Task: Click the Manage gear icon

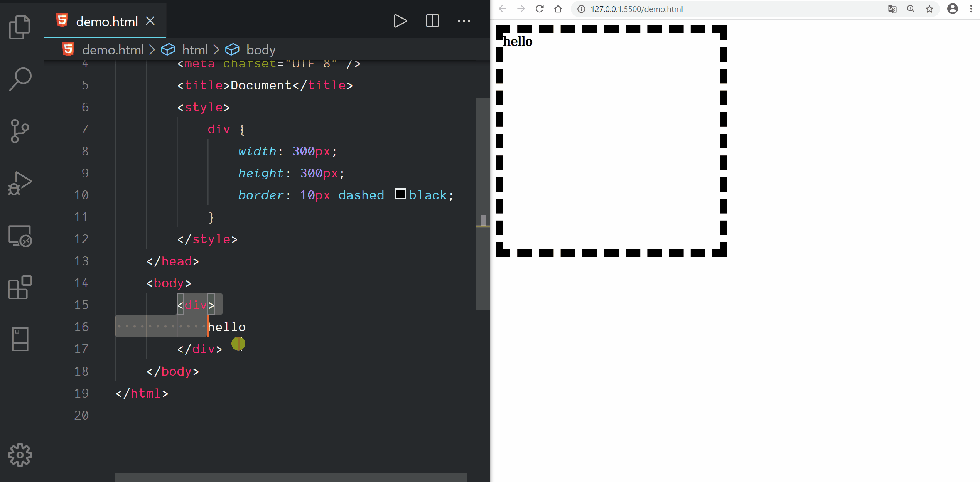Action: coord(20,455)
